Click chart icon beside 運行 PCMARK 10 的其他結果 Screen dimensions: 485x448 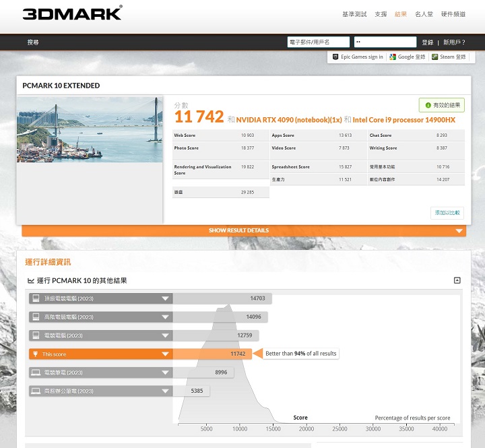[31, 281]
